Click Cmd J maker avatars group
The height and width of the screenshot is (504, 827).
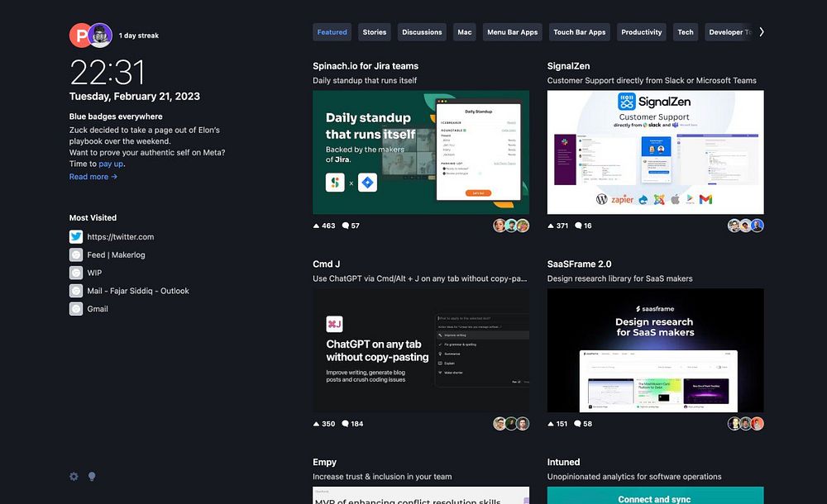(511, 424)
